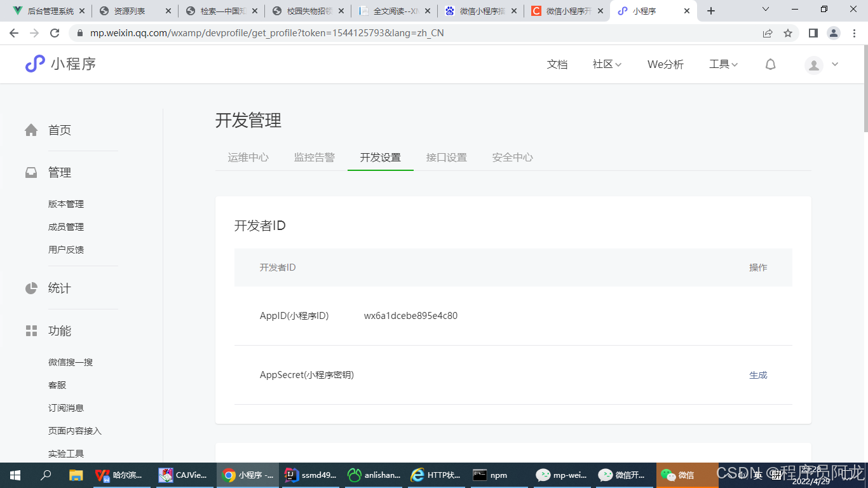Click the 统计 pie chart icon in the sidebar
The width and height of the screenshot is (868, 488).
(x=31, y=288)
